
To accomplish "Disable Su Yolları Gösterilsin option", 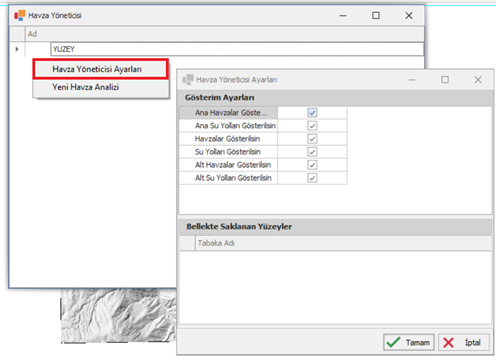I will [312, 152].
